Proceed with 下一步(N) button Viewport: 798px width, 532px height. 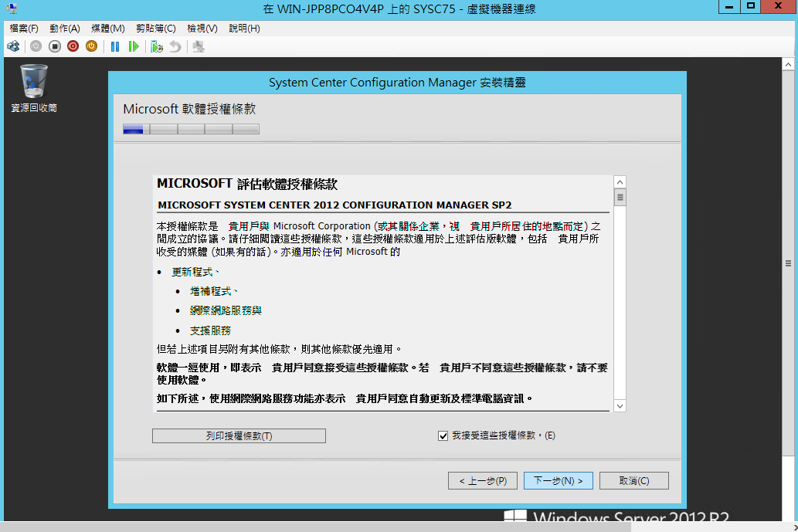point(559,480)
